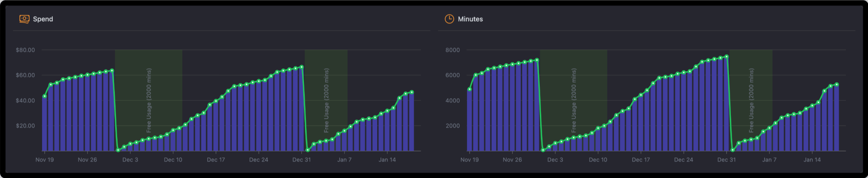Click January Free Usage label in Spend chart
Screen dimensions: 868x178
pyautogui.click(x=326, y=100)
